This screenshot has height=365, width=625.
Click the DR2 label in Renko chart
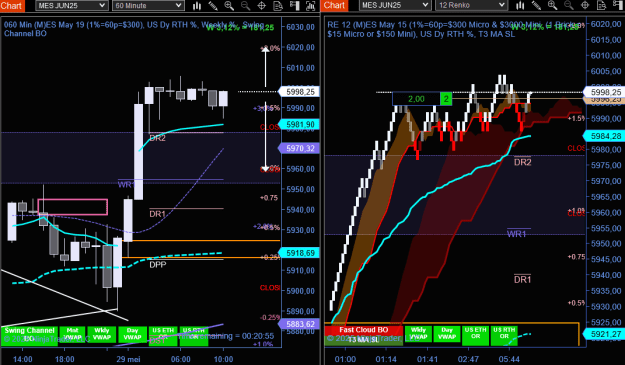tap(523, 162)
